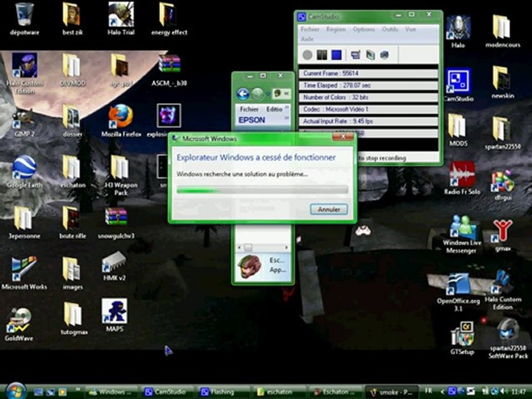Select the Google Earth shortcut
532x399 pixels.
pyautogui.click(x=24, y=171)
